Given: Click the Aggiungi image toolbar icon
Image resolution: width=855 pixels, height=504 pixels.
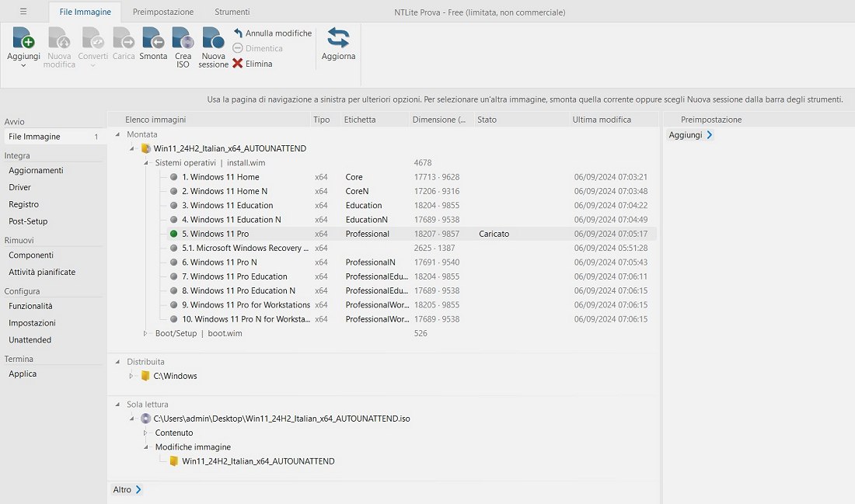Looking at the screenshot, I should pyautogui.click(x=23, y=38).
